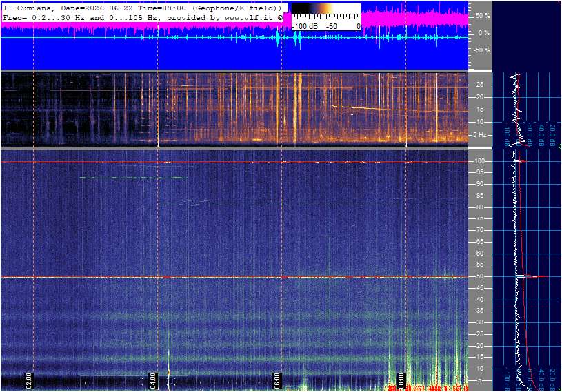Click the 55 label on lower frequency axis
Image resolution: width=562 pixels, height=392 pixels.
(x=479, y=265)
